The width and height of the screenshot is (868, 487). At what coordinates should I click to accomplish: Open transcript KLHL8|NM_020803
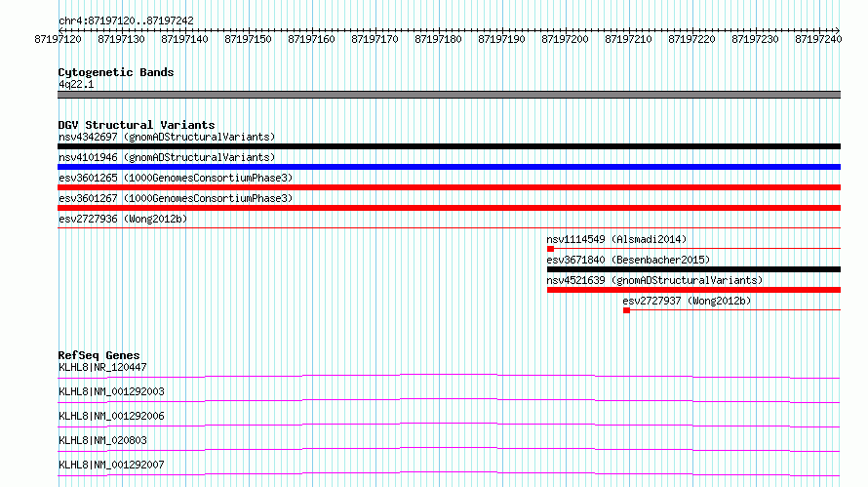click(x=102, y=440)
